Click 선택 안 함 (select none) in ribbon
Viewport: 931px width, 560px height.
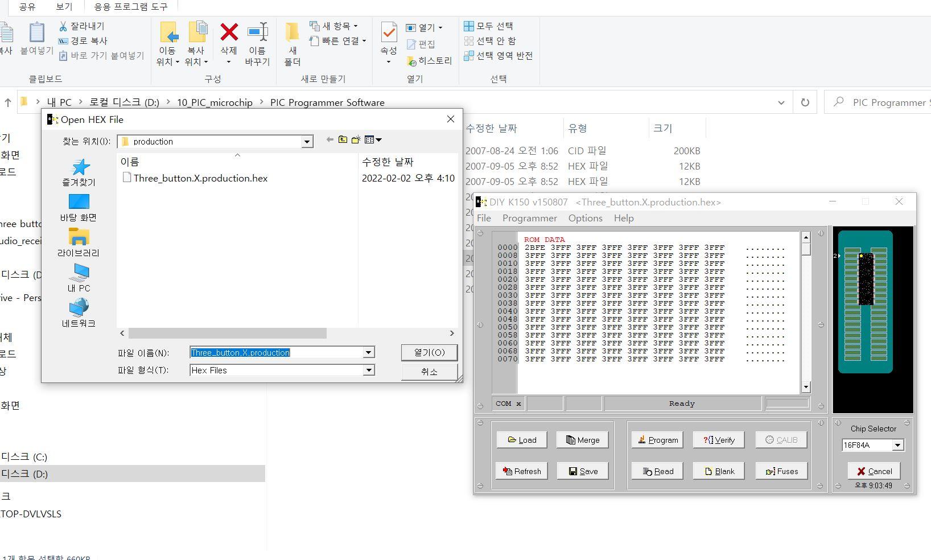(490, 41)
